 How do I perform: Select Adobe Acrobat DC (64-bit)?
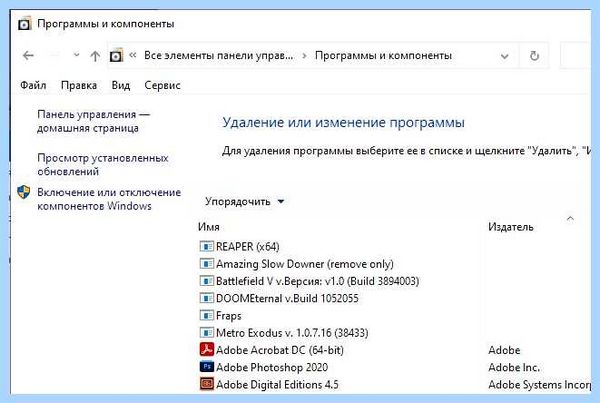point(280,350)
